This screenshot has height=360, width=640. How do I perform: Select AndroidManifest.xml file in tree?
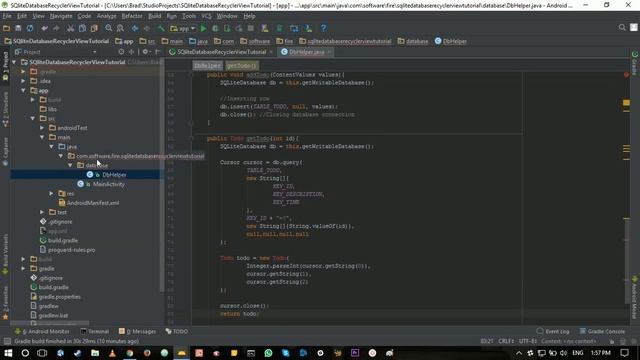93,203
